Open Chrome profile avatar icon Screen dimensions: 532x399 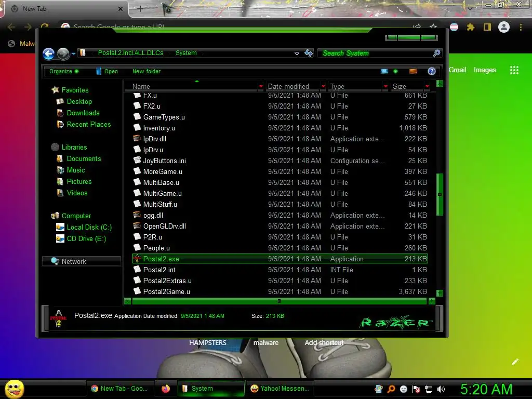point(504,27)
